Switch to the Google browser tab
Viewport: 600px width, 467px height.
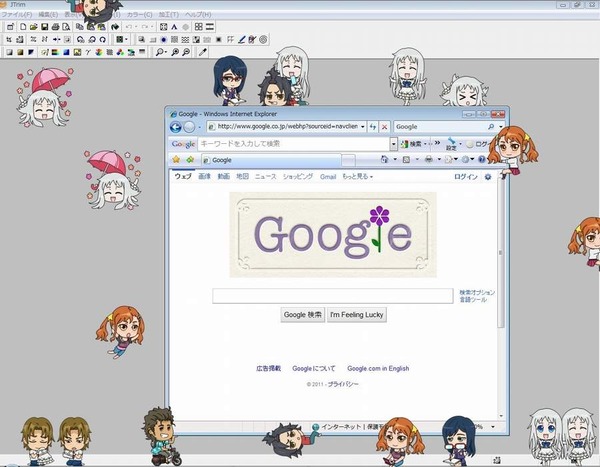coord(271,160)
